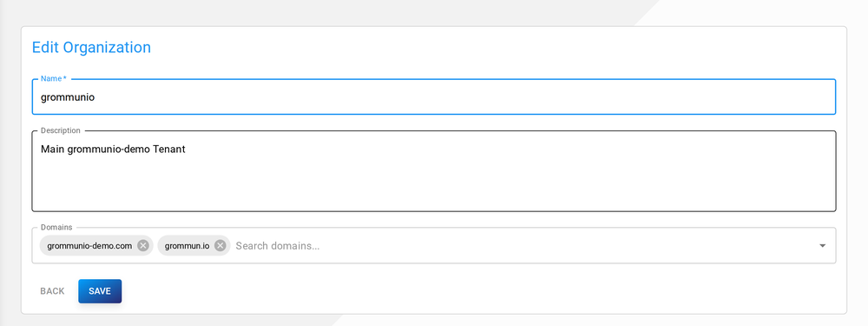Select the grommunio-demo.com chip label
This screenshot has width=868, height=326.
[89, 246]
